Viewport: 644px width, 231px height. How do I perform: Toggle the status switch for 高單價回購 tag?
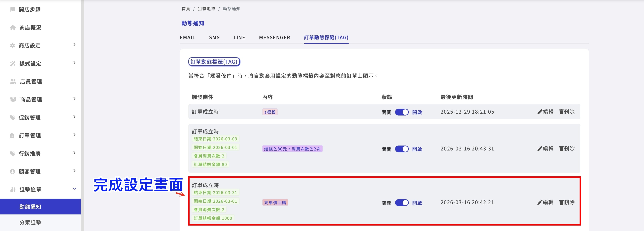coord(402,203)
